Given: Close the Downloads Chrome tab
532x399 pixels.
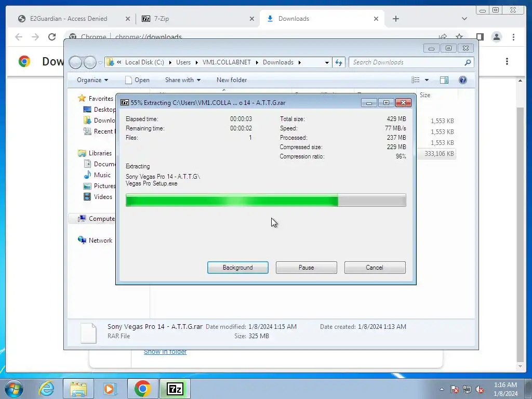Looking at the screenshot, I should [x=376, y=19].
